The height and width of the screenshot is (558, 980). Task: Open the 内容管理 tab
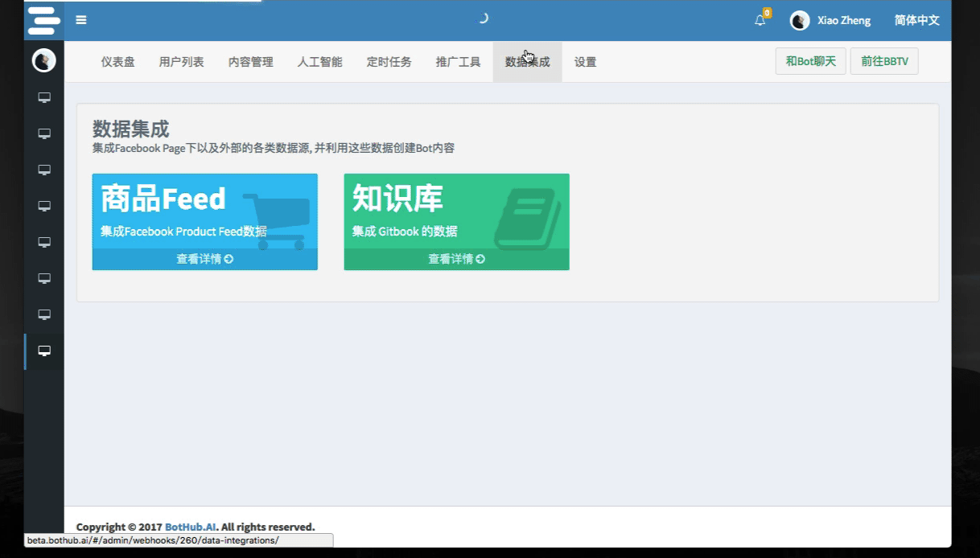250,62
